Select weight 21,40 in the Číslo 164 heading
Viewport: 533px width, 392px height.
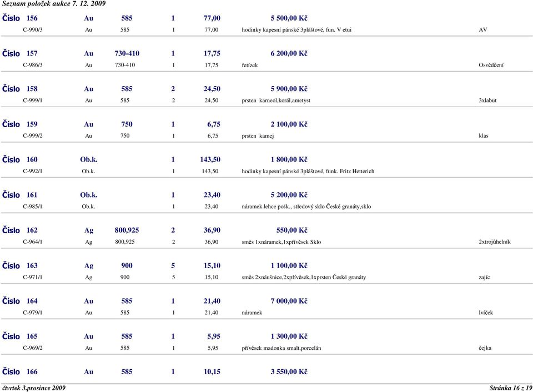212,301
